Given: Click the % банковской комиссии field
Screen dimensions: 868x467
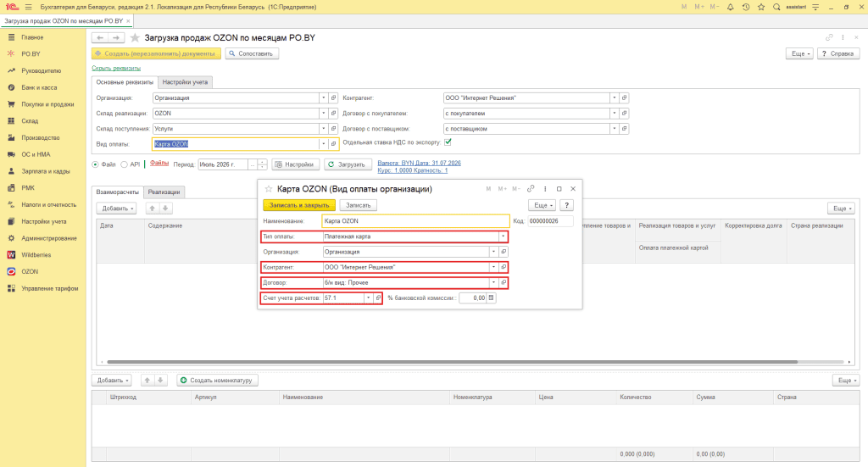Looking at the screenshot, I should pos(473,297).
